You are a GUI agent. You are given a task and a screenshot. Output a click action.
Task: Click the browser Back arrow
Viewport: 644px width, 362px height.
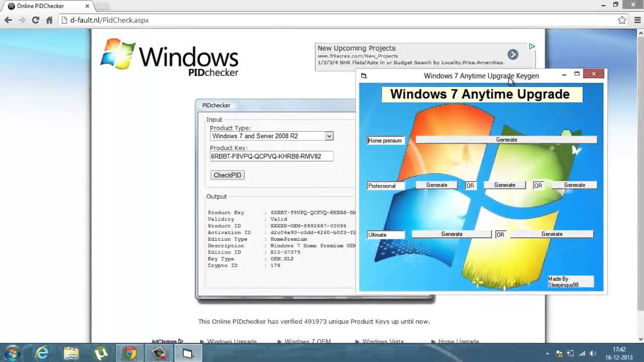8,20
